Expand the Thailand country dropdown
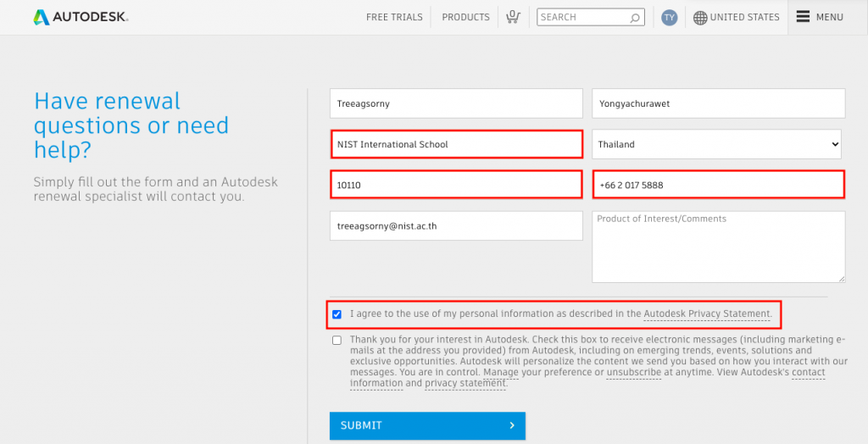The height and width of the screenshot is (444, 868). [x=716, y=144]
